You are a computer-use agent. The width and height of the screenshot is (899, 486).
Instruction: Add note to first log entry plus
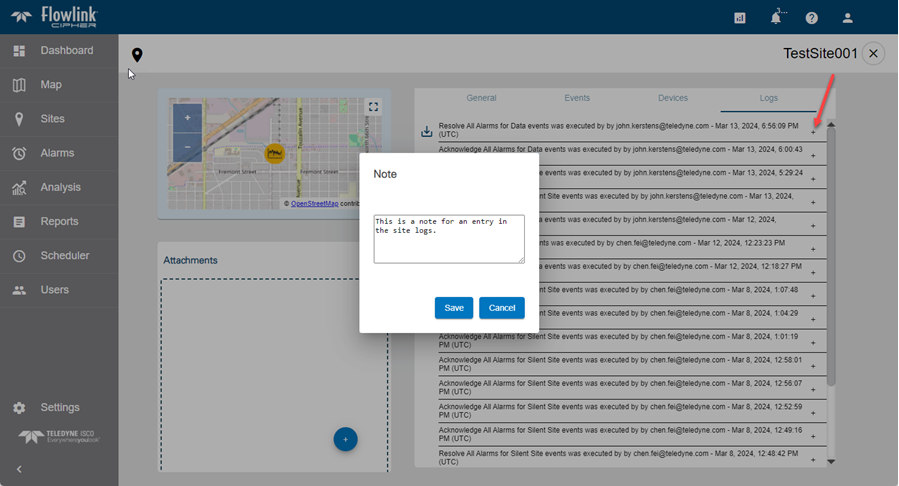click(813, 132)
